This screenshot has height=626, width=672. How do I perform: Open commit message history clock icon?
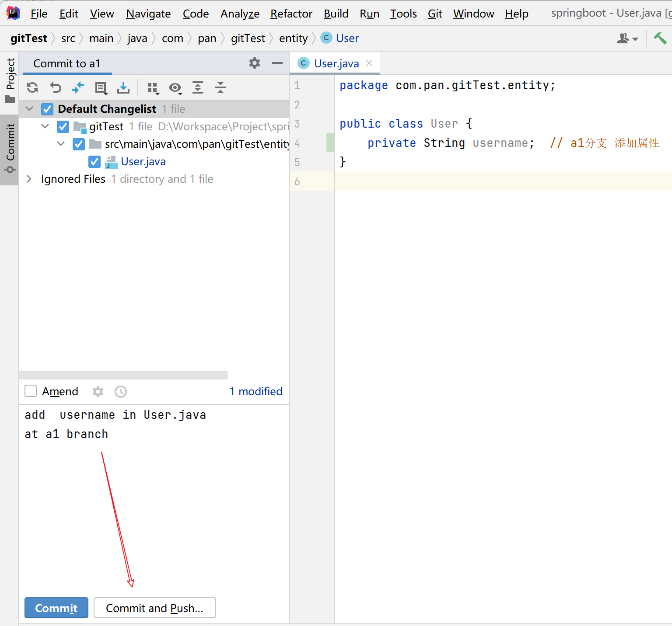121,392
